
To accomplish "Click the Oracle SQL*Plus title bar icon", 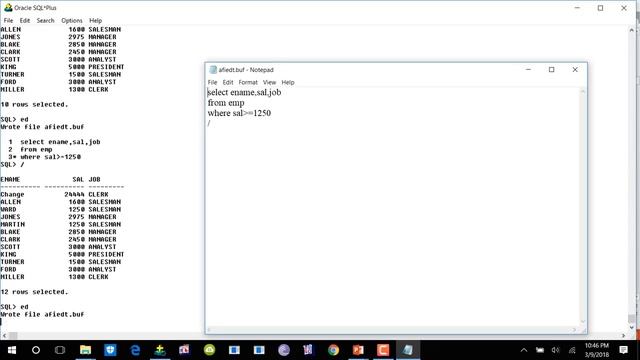I will pyautogui.click(x=8, y=7).
